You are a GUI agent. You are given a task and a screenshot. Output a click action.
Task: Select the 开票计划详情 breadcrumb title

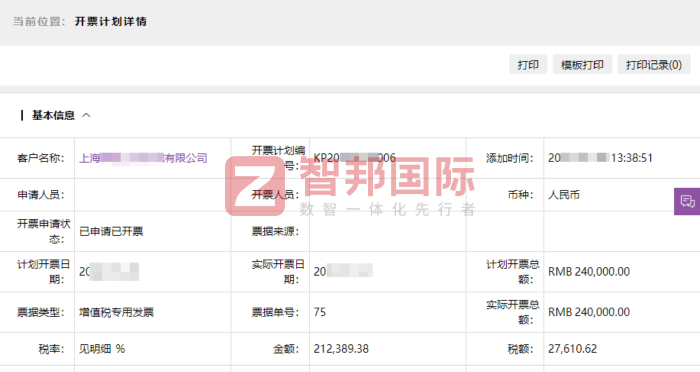[x=110, y=21]
